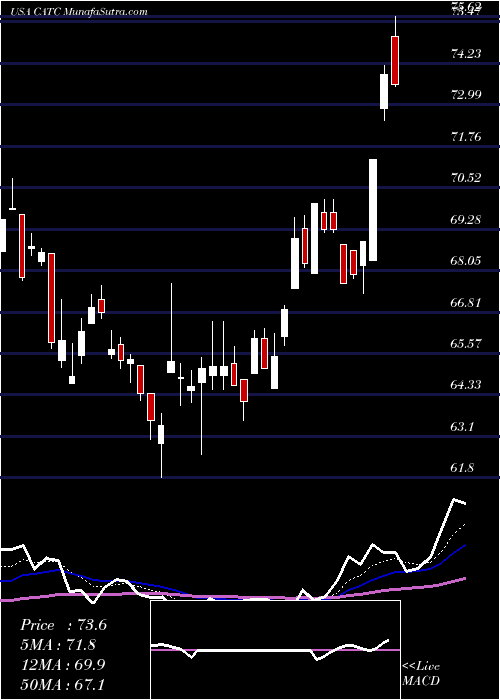Click the 74.23 price axis label
The image size is (500, 700).
pos(467,54)
